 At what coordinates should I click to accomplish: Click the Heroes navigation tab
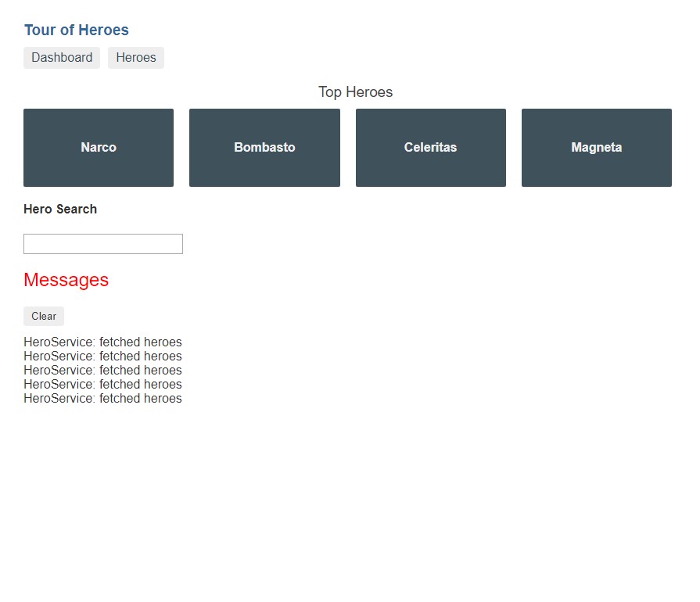[x=135, y=57]
